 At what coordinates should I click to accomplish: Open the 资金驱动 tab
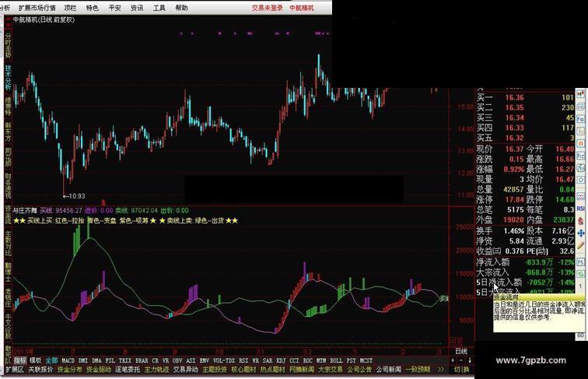pos(99,369)
